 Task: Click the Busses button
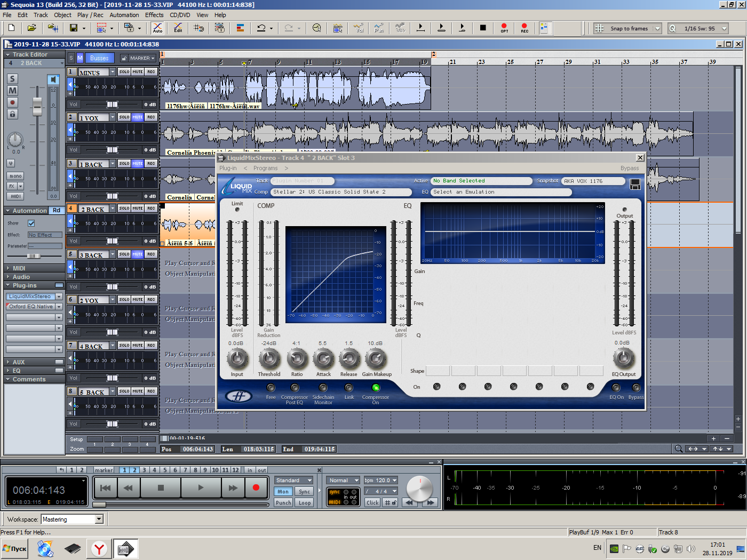(99, 58)
